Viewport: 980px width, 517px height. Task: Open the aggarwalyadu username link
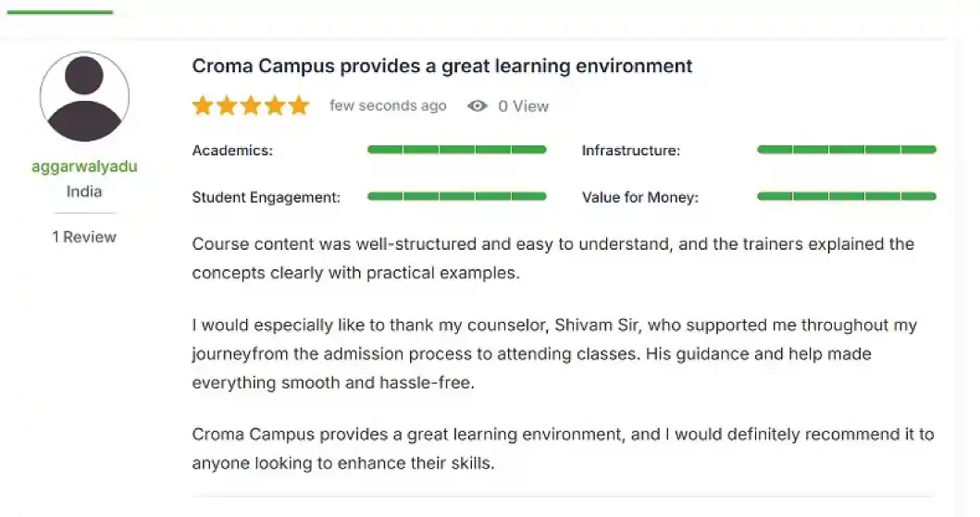[x=84, y=166]
